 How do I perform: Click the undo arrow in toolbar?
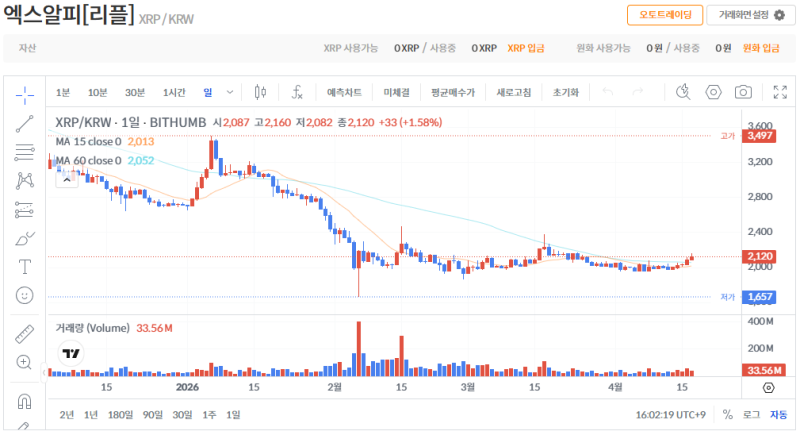coord(608,92)
